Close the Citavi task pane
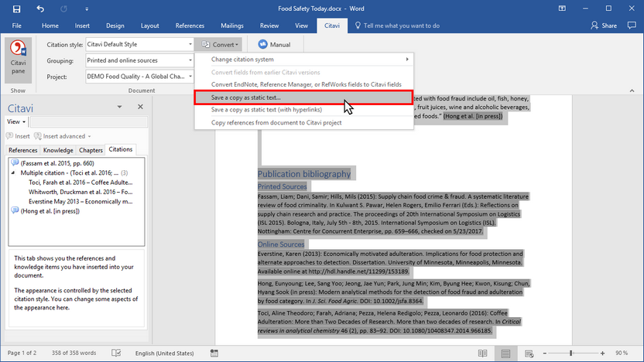This screenshot has width=644, height=362. (x=140, y=107)
